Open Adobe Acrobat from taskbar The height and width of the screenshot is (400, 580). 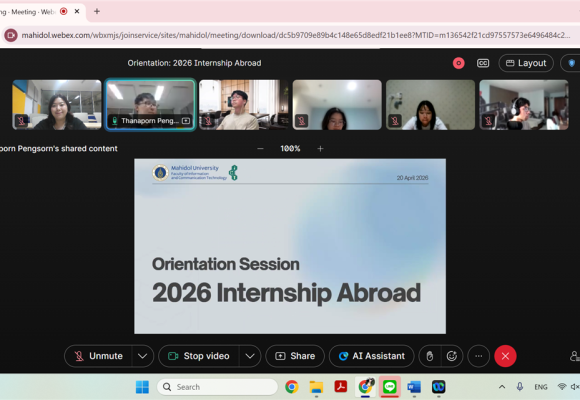341,387
